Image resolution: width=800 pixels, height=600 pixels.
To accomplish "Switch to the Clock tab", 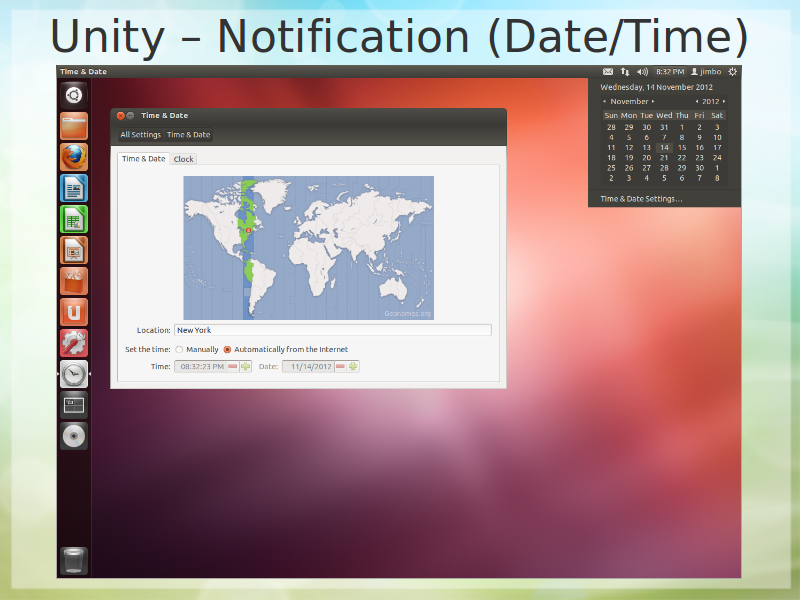I will click(x=183, y=159).
